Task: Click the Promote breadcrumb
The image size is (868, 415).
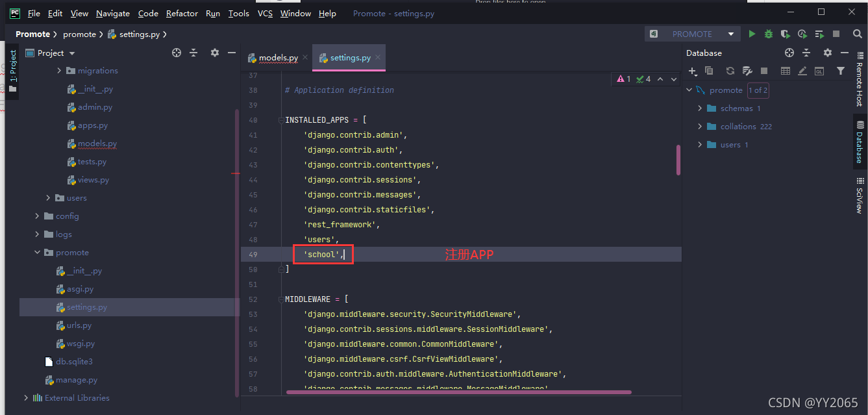Action: click(32, 34)
